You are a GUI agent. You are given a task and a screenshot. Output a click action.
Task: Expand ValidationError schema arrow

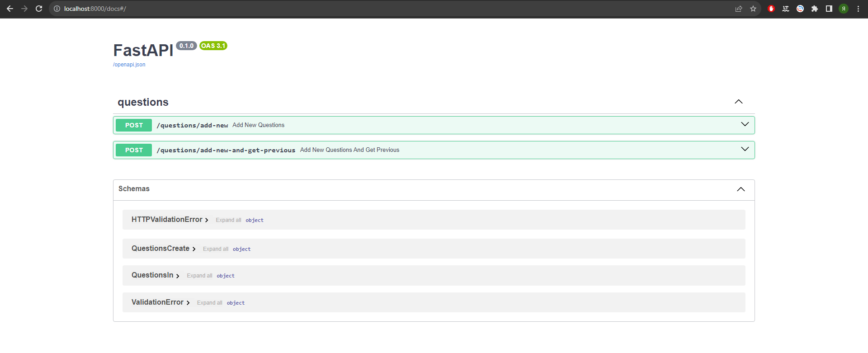pos(188,303)
